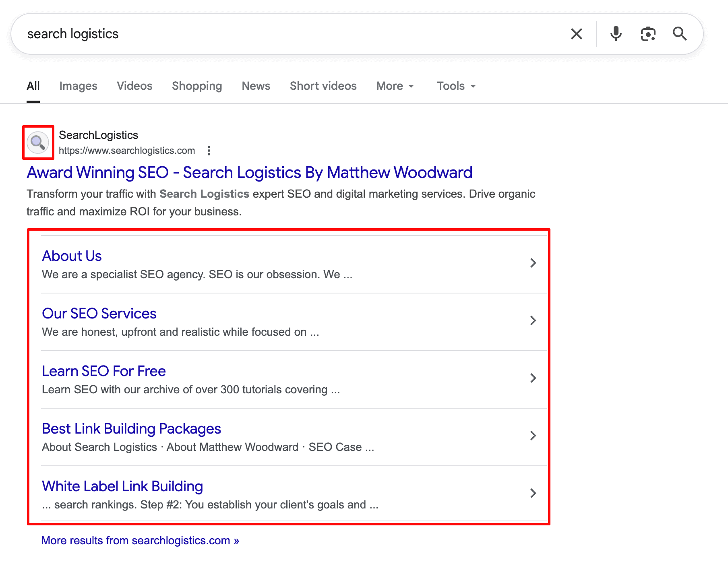This screenshot has width=728, height=562.
Task: Click chevron beside Best Link Building Packages
Action: click(533, 436)
